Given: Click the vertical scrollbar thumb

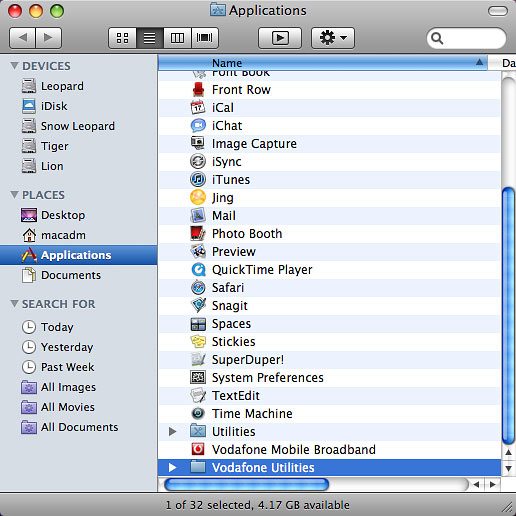Looking at the screenshot, I should coord(508,316).
